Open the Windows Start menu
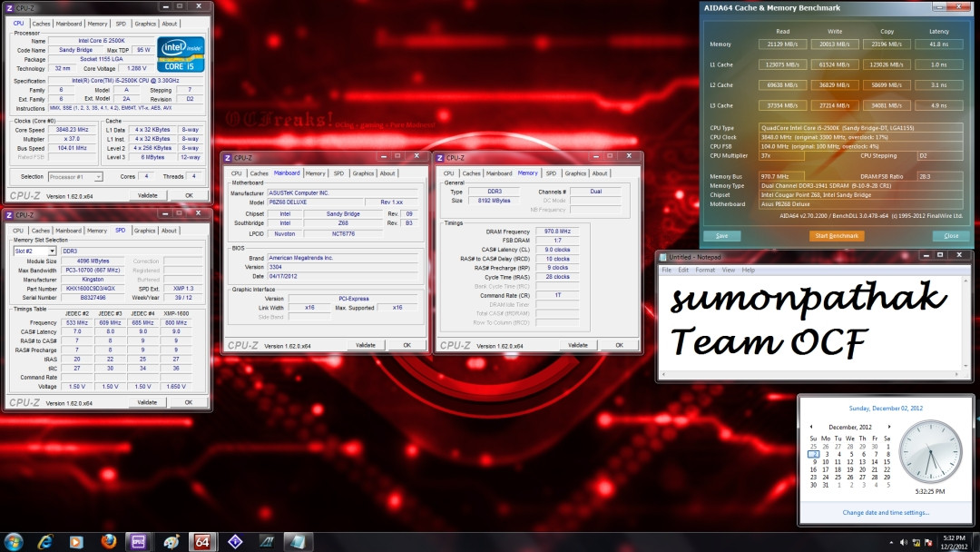This screenshot has height=552, width=980. tap(13, 541)
